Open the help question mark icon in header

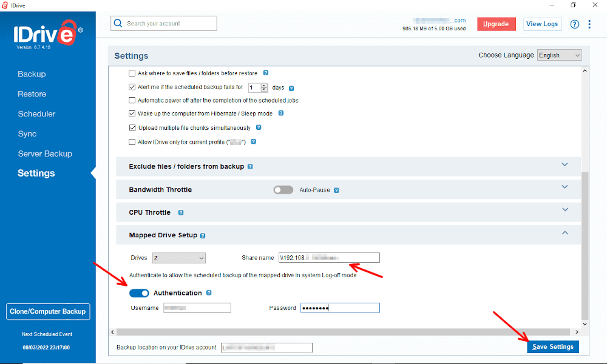[x=574, y=24]
